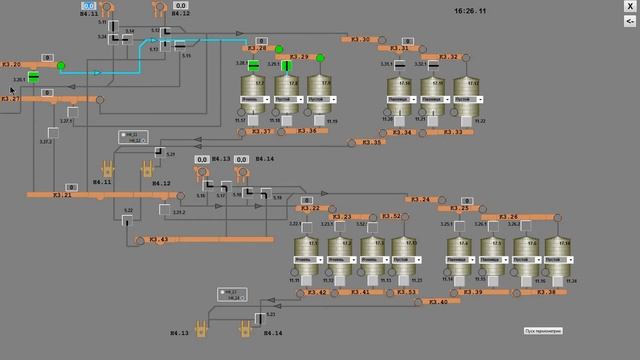Select the H4.14 elevator head icon
This screenshot has width=640, height=360.
242,173
